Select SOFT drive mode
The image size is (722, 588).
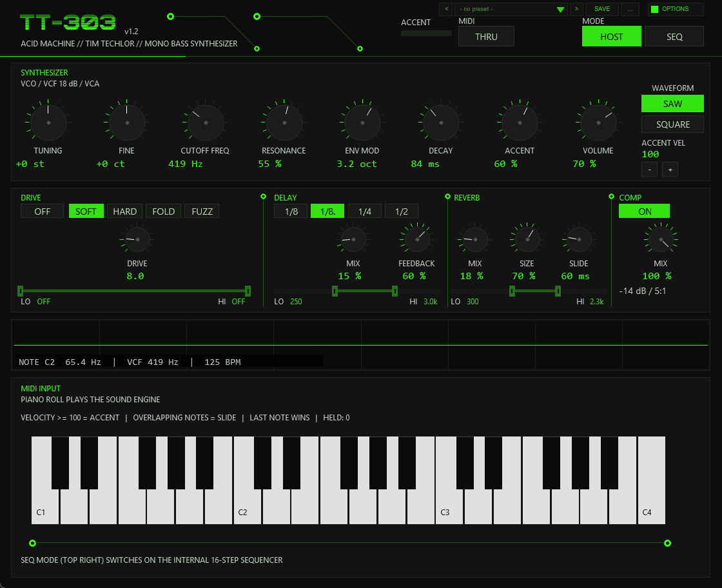coord(86,211)
